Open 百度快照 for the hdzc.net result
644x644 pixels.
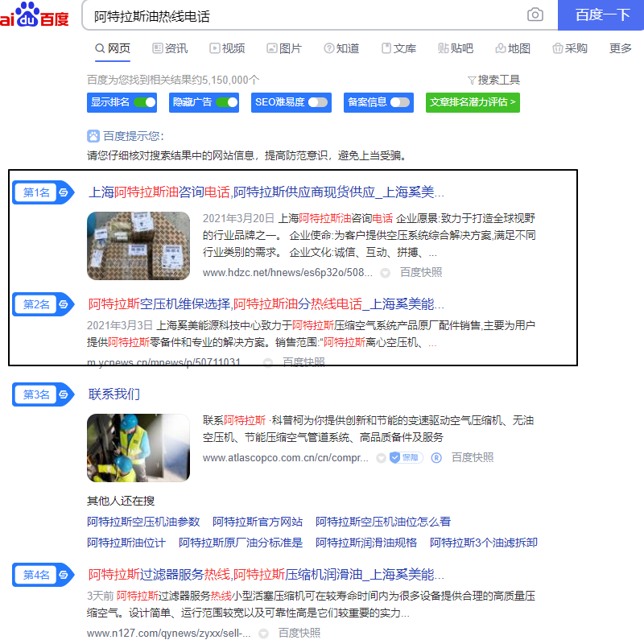pyautogui.click(x=421, y=272)
